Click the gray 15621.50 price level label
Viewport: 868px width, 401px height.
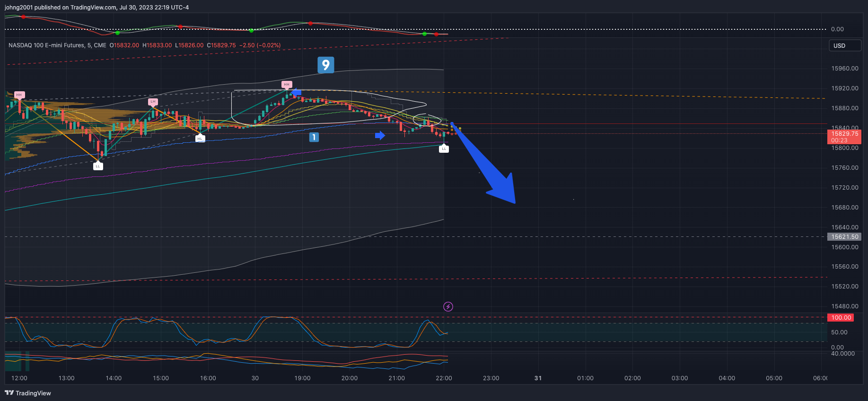(844, 237)
